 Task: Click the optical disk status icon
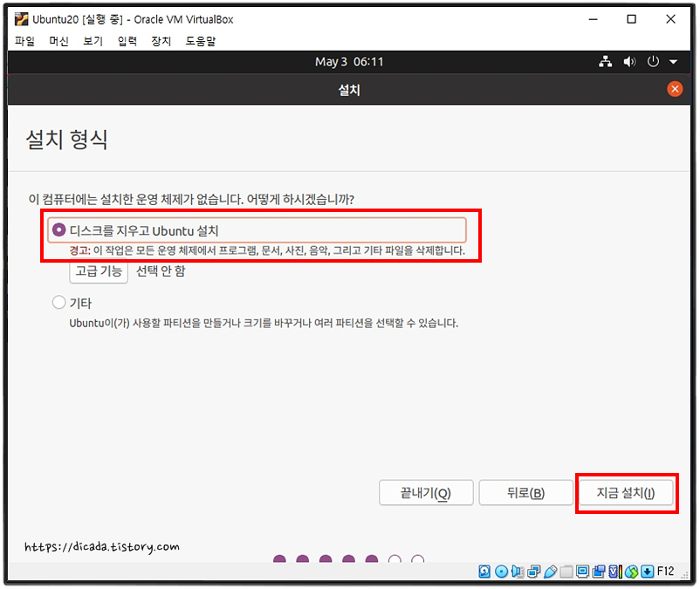[x=501, y=572]
